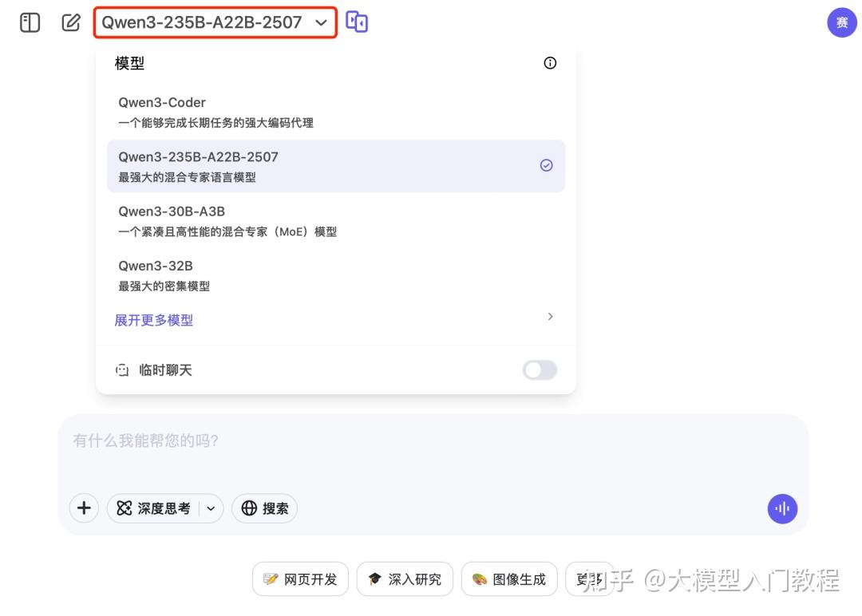Choose the 深入研究 shortcut
Screen dimensions: 862x616
[x=405, y=579]
